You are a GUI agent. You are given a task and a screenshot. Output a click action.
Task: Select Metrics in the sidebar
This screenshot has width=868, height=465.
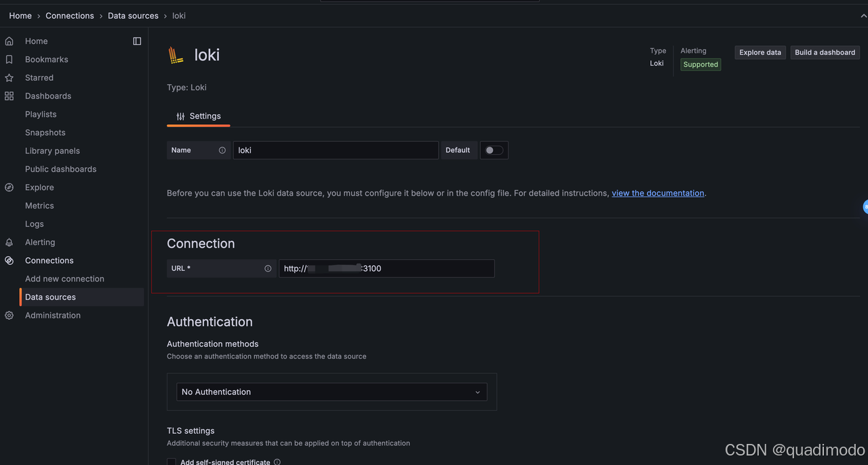(x=39, y=206)
